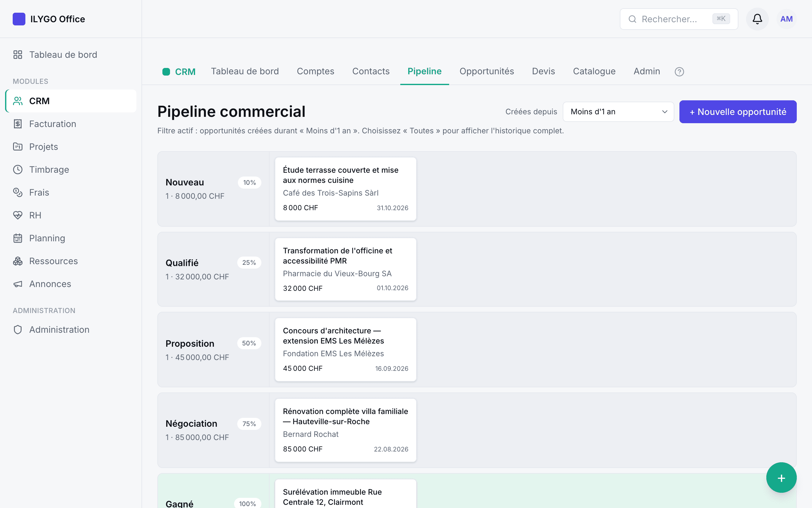Click the 100% badge on Gagné

[247, 503]
